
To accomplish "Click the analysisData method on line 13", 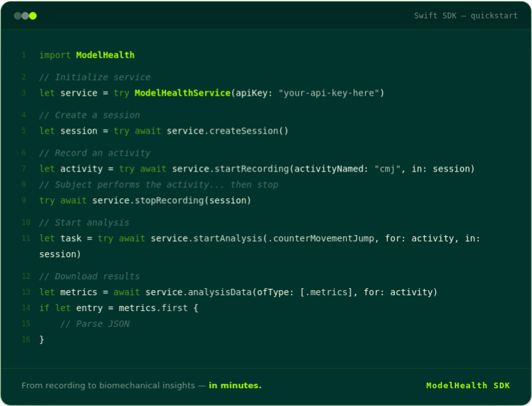I will [220, 292].
